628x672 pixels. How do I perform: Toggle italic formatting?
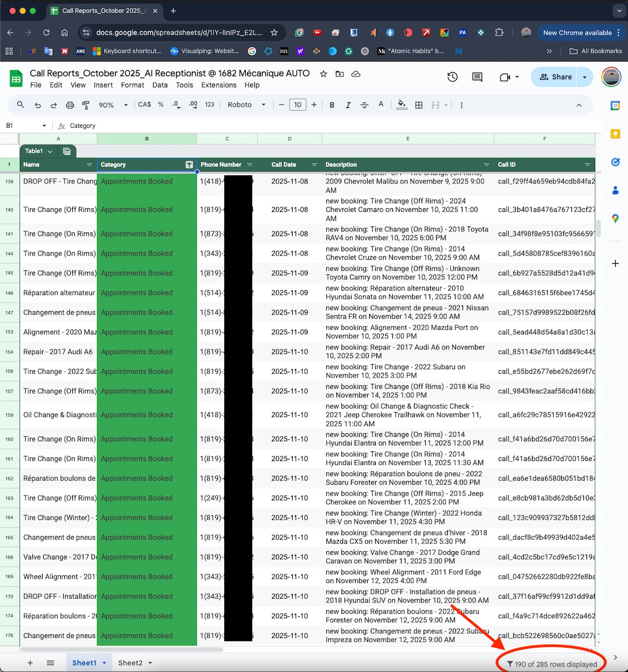(x=348, y=105)
